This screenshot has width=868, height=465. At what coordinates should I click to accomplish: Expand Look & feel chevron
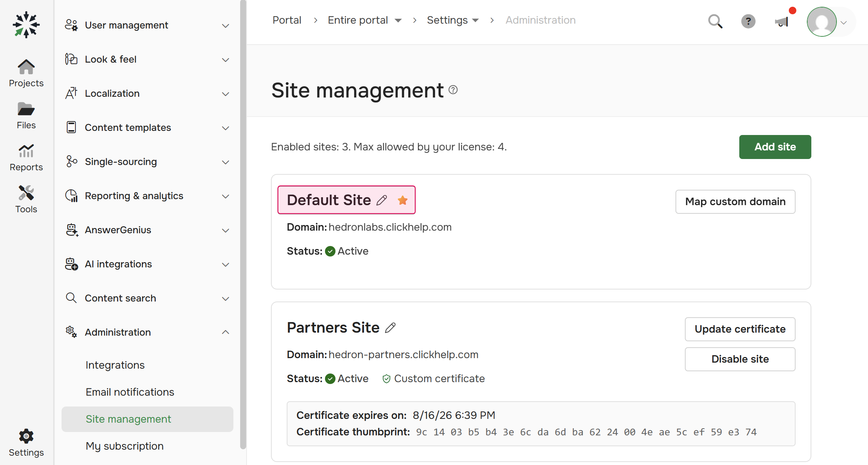click(226, 60)
